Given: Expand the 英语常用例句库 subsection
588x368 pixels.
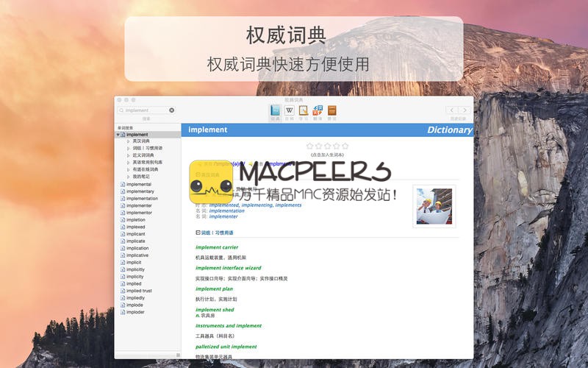Looking at the screenshot, I should click(x=128, y=162).
